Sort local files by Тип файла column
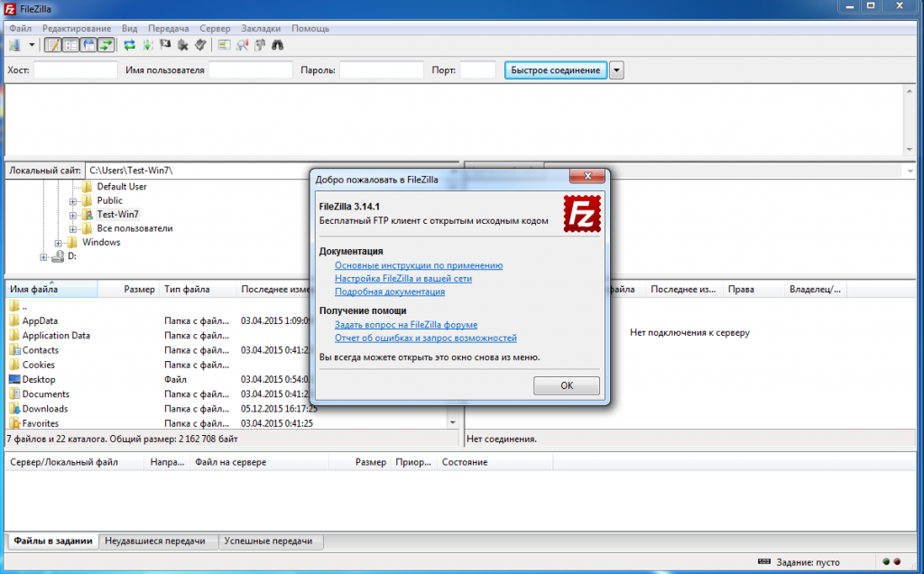The width and height of the screenshot is (924, 574). (x=198, y=290)
